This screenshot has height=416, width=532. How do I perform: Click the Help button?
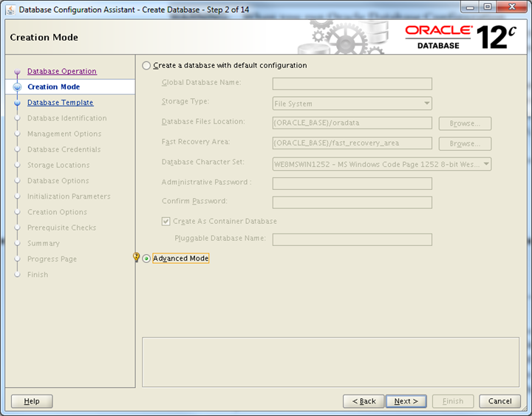[x=32, y=401]
